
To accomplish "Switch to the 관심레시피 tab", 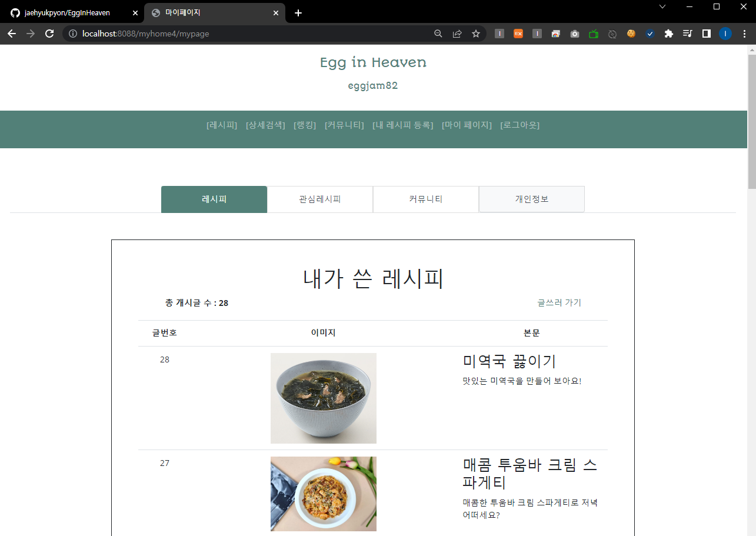I will tap(319, 199).
